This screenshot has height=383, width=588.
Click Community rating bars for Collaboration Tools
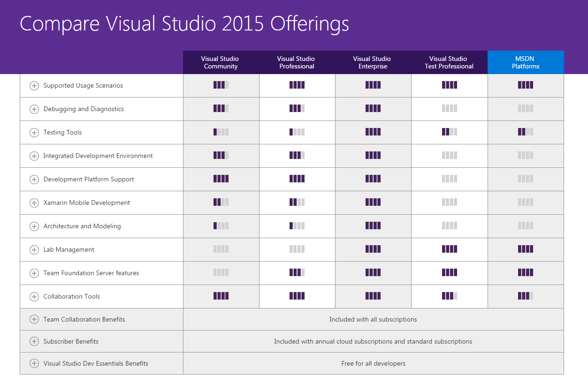tap(221, 296)
